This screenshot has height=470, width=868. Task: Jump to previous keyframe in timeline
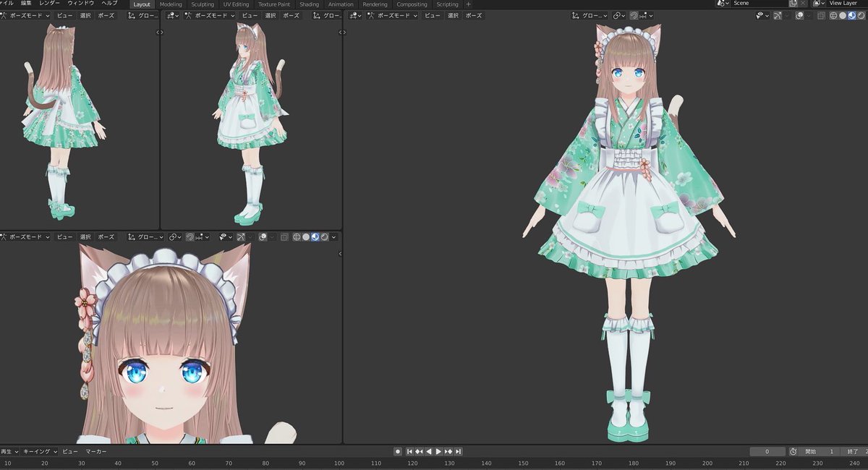coord(419,451)
